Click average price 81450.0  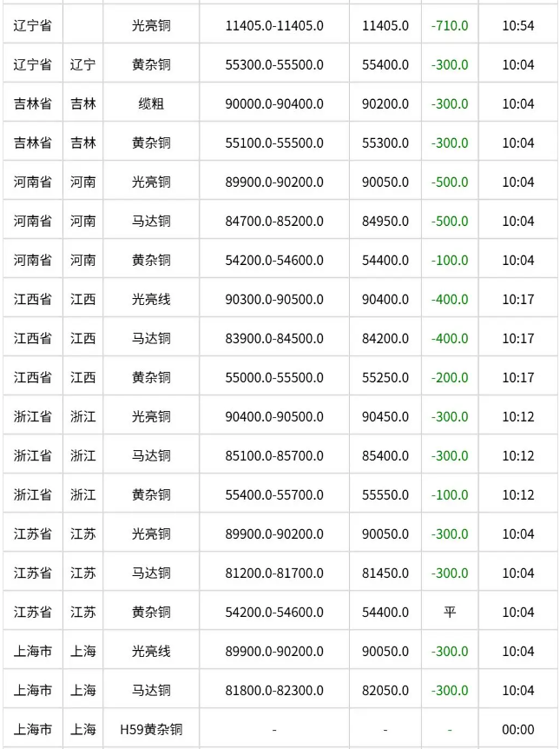tap(385, 573)
